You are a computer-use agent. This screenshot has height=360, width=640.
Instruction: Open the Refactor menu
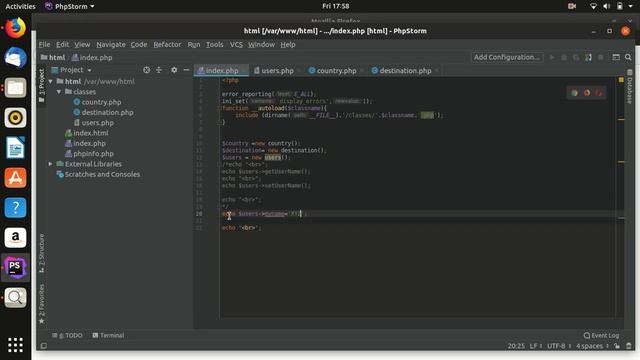point(167,44)
